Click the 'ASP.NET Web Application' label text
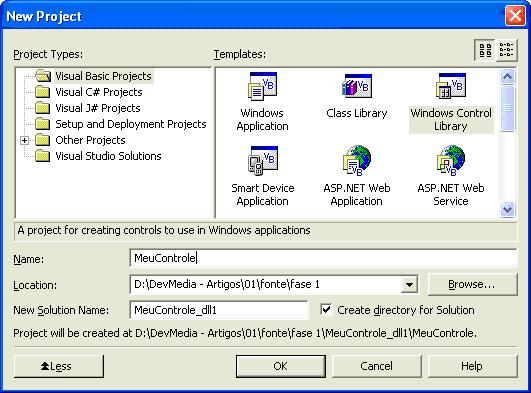 pyautogui.click(x=357, y=194)
